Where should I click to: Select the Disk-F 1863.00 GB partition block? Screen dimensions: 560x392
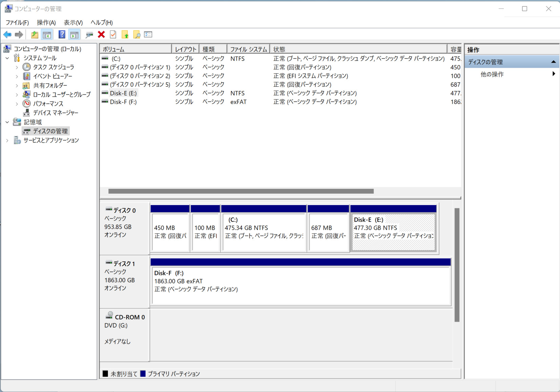click(x=300, y=282)
